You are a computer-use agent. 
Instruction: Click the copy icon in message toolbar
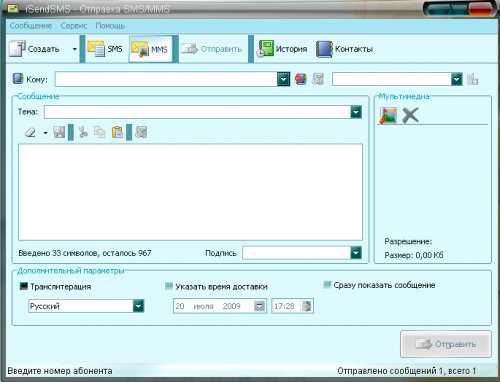point(99,132)
